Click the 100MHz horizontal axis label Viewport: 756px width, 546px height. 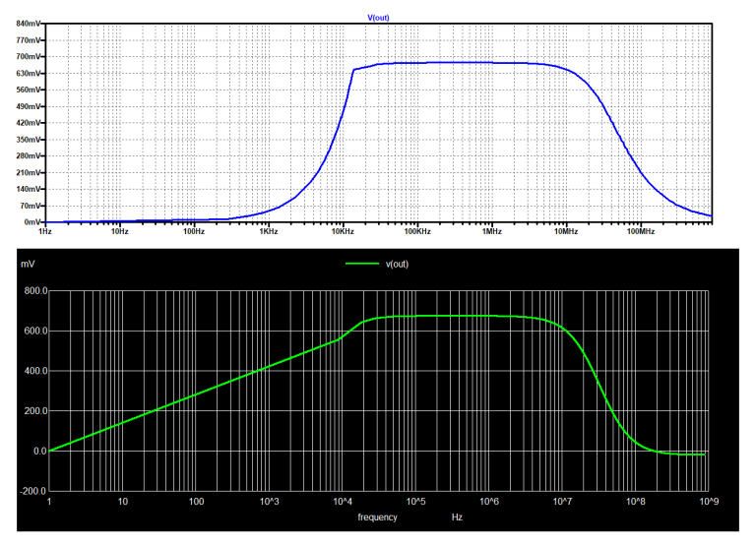640,232
